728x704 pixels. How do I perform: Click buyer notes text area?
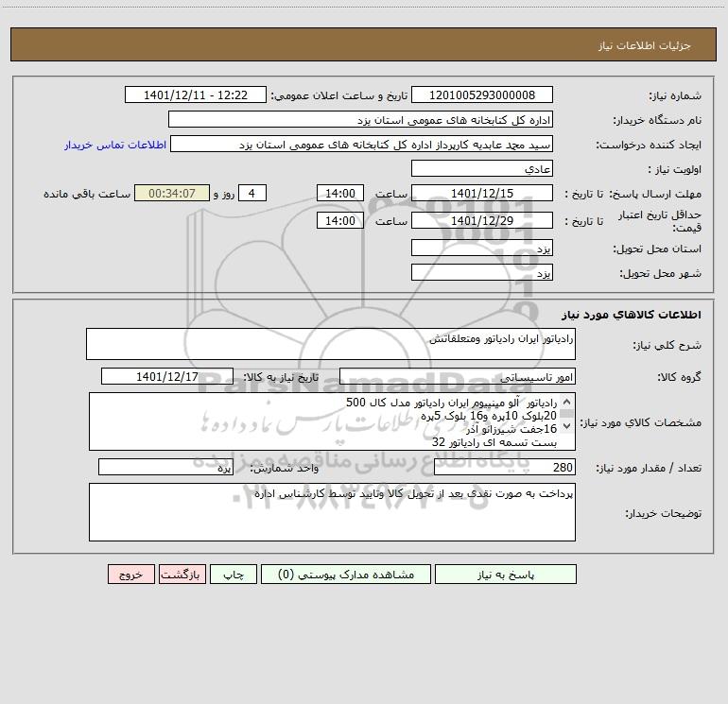[332, 512]
